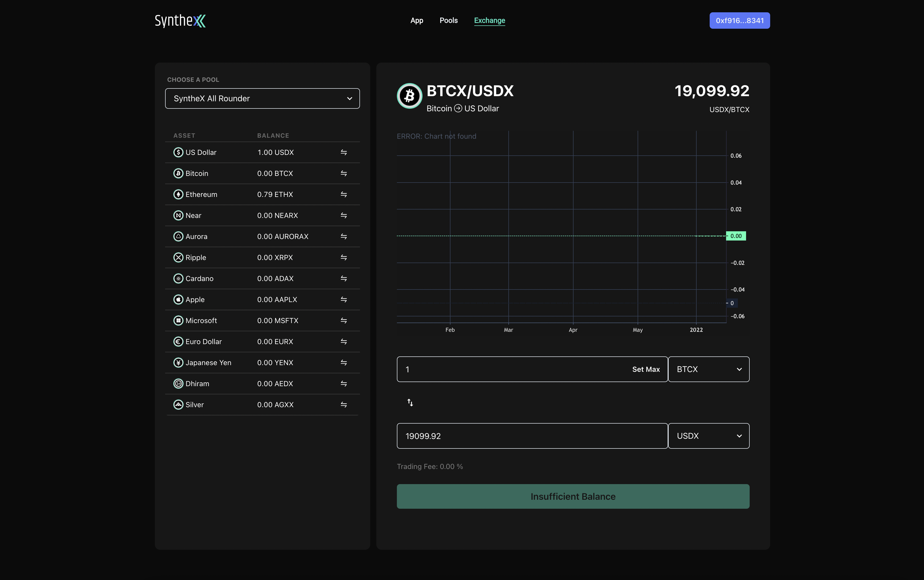The height and width of the screenshot is (580, 924).
Task: Go to the Pools tab
Action: 448,21
